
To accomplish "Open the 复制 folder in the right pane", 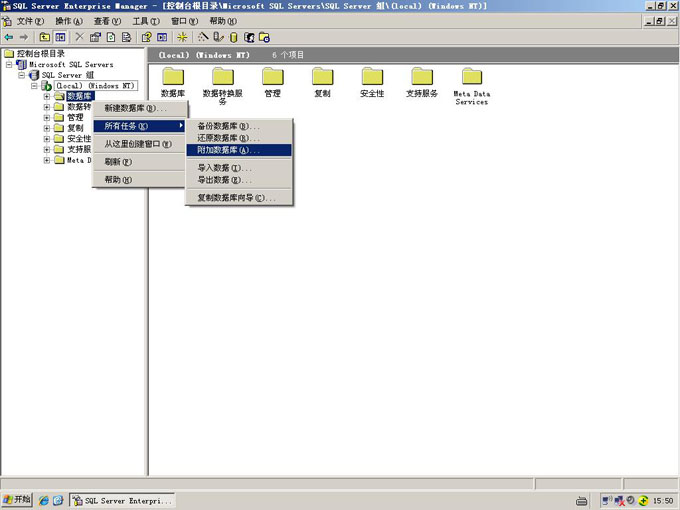I will click(322, 82).
